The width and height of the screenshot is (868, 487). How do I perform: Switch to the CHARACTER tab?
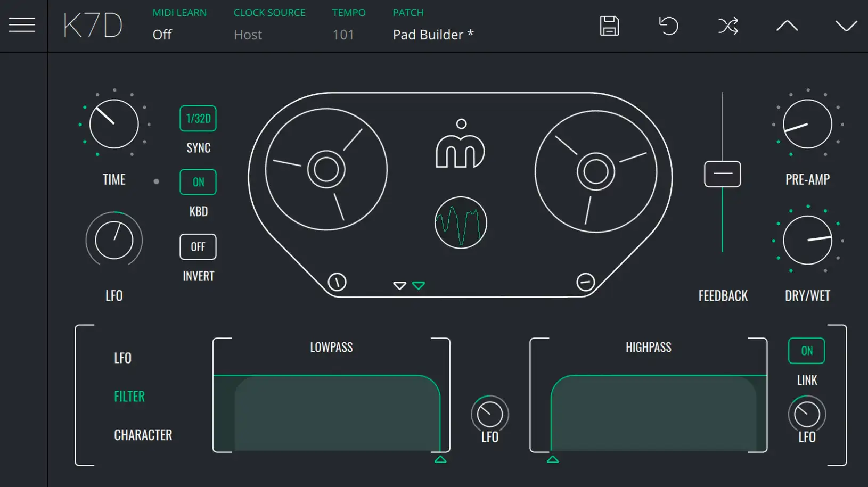[143, 435]
